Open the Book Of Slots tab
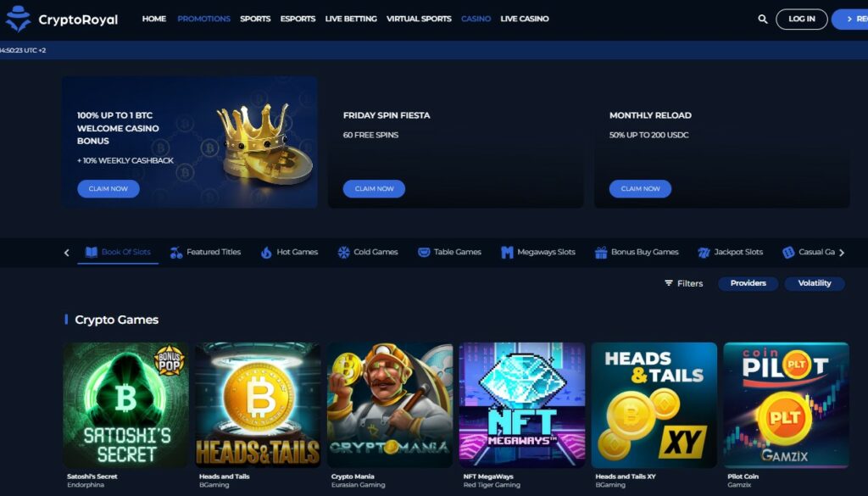This screenshot has height=496, width=868. click(x=118, y=253)
